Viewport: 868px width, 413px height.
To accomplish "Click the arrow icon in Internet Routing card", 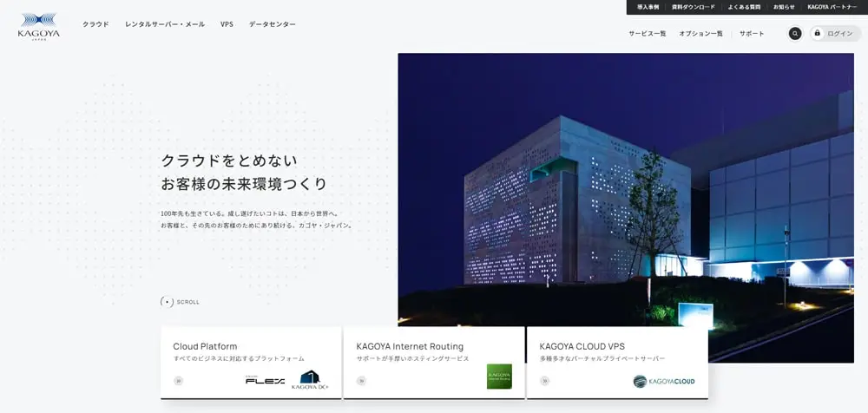I will [x=361, y=380].
